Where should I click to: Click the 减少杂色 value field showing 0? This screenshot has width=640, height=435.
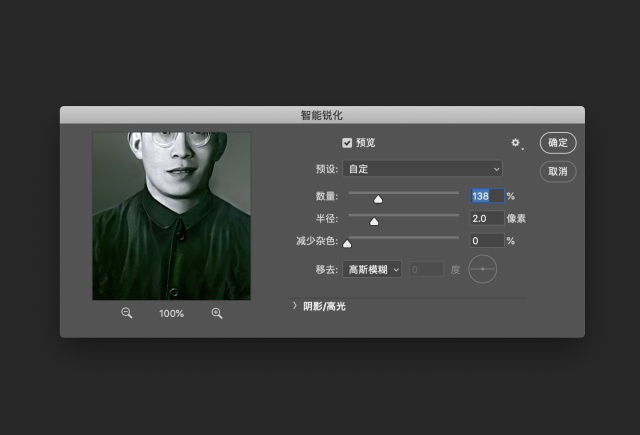tap(486, 241)
